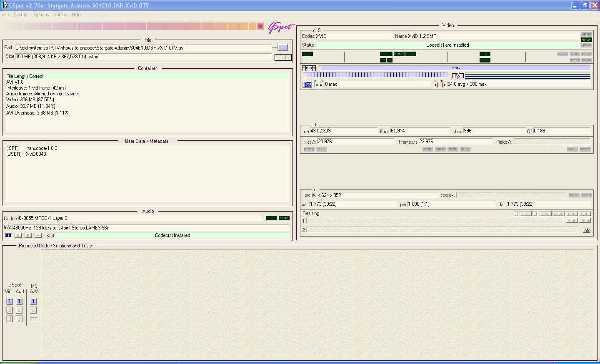Click the BFF indicator

coord(440,149)
